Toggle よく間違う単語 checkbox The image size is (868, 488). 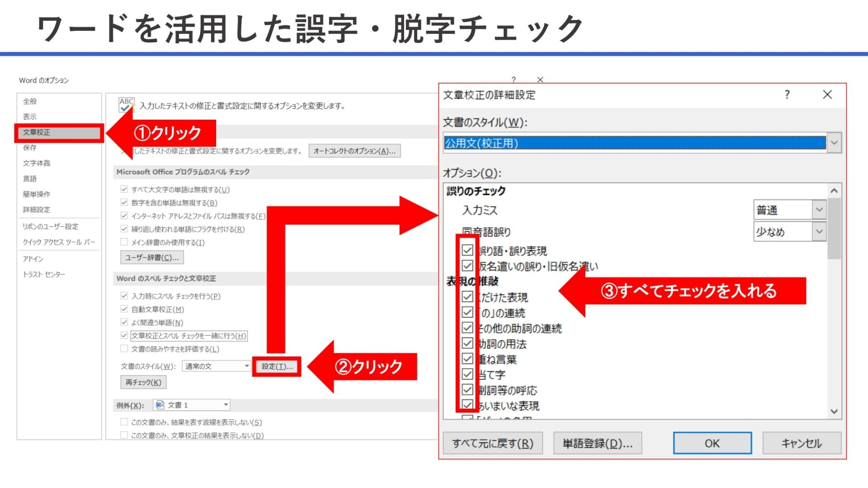coord(124,322)
